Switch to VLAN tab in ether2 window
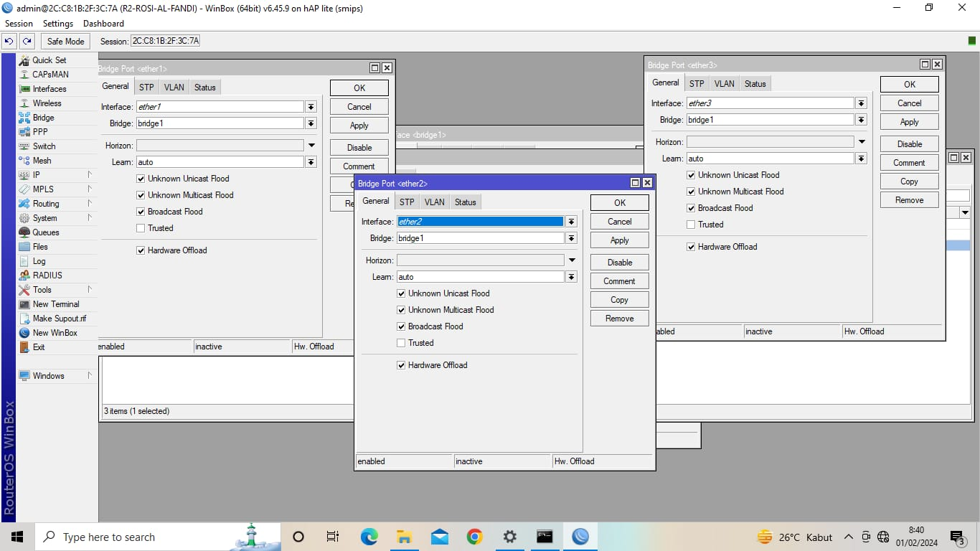The height and width of the screenshot is (551, 980). pyautogui.click(x=434, y=202)
